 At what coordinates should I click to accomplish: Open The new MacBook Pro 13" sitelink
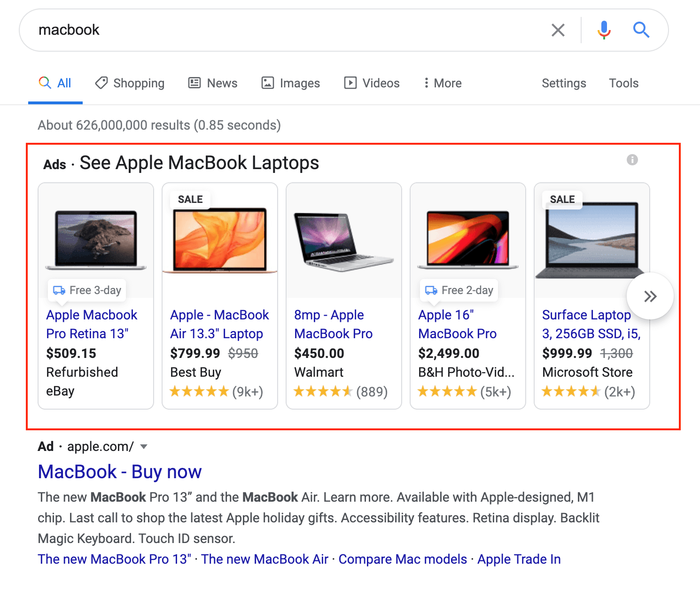tap(115, 559)
